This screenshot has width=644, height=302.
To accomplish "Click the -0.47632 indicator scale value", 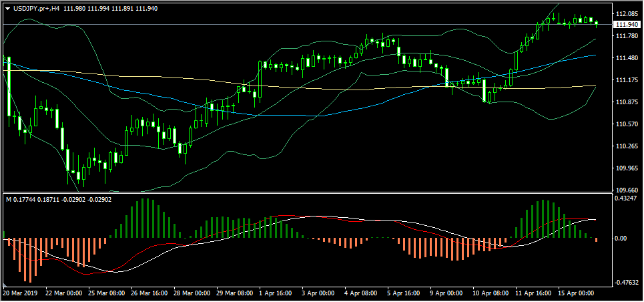I will click(x=626, y=283).
